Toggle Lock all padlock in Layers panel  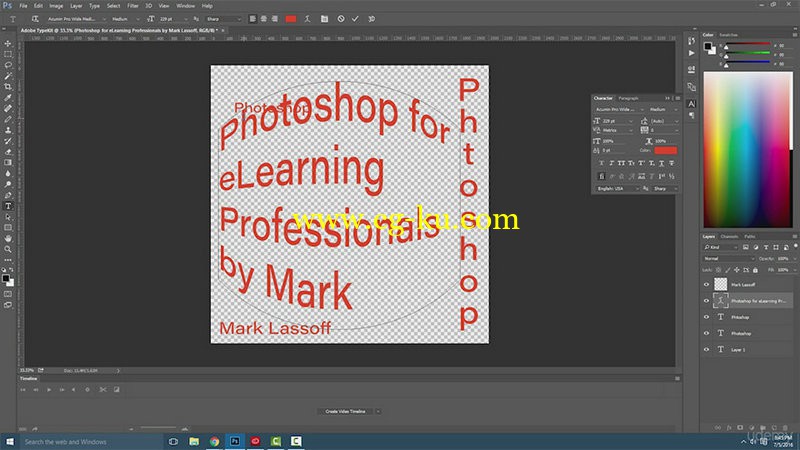coord(755,270)
